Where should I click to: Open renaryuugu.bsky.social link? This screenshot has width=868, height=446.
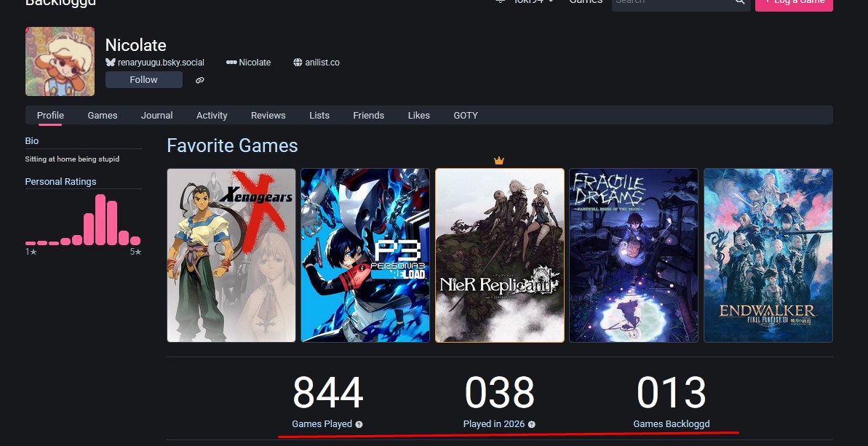(161, 63)
